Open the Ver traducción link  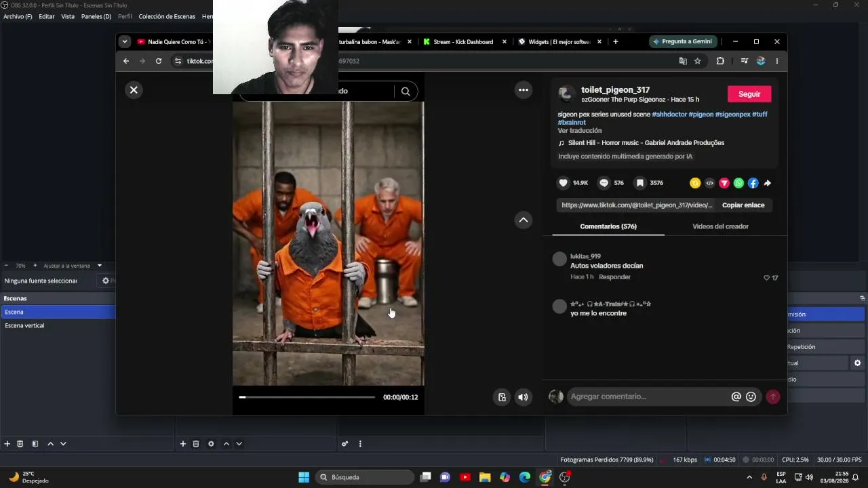(x=580, y=131)
